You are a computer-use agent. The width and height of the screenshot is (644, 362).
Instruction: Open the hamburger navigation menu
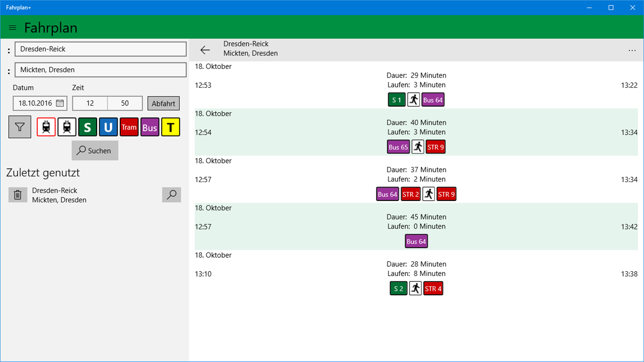click(x=13, y=28)
